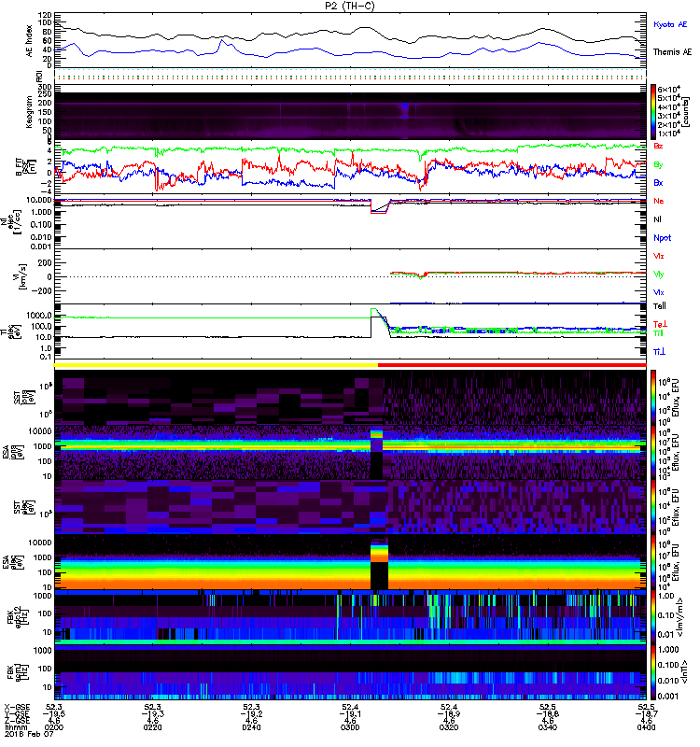Viewport: 700px width, 747px height.
Task: Click the AE Index axis label
Action: point(30,41)
